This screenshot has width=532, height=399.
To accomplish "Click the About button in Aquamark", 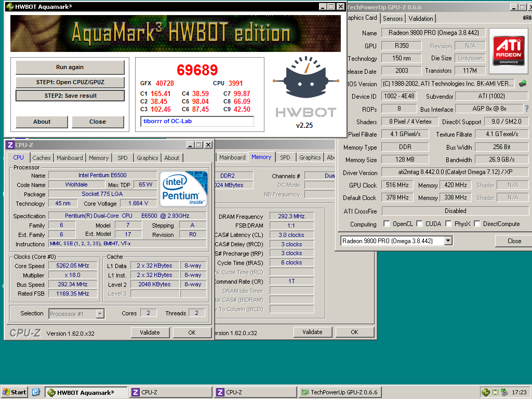I will pos(42,122).
